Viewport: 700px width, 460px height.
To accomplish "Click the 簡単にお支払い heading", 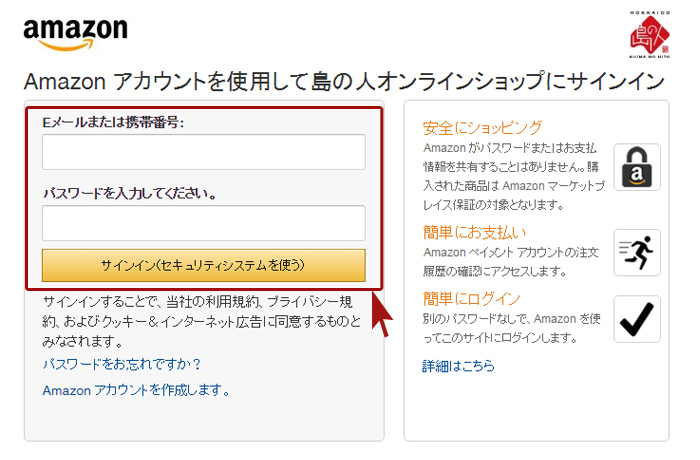I will 475,232.
